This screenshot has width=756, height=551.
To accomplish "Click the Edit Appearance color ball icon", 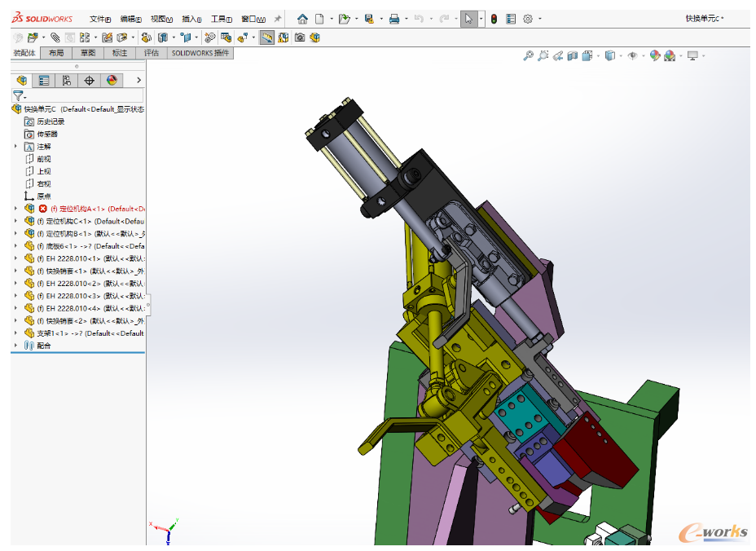I will point(655,56).
